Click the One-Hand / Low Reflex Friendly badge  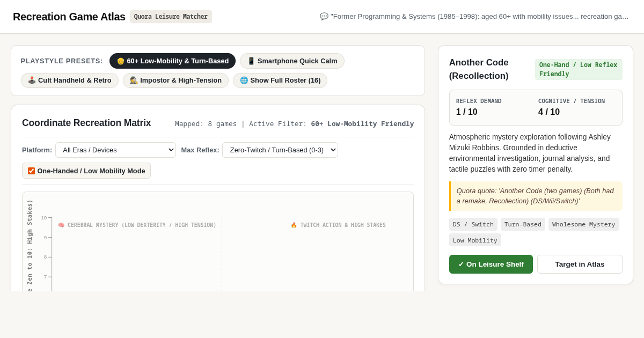coord(579,69)
